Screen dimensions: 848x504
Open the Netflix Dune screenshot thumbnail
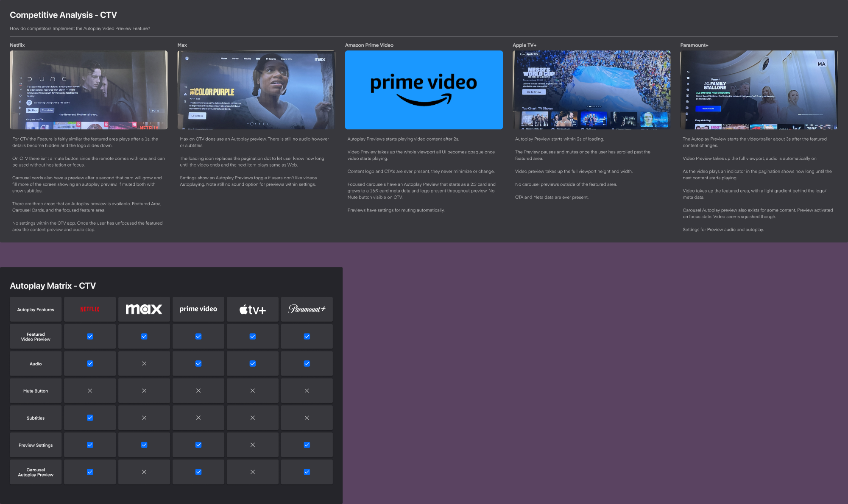(89, 90)
